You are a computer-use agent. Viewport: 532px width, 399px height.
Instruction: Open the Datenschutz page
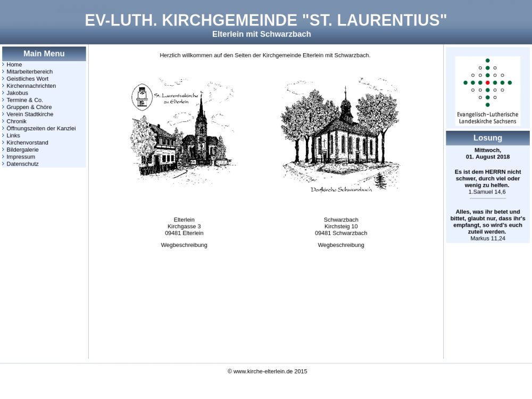22,164
